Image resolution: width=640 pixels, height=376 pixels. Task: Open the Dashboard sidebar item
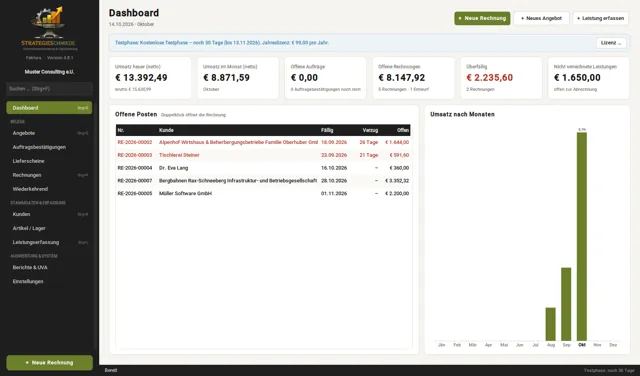[49, 108]
